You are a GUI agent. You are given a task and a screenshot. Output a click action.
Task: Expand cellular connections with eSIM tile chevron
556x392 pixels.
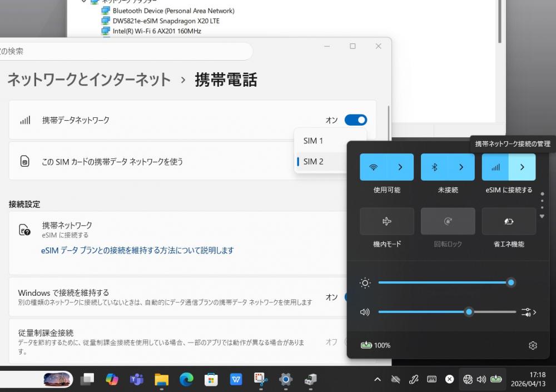[522, 167]
